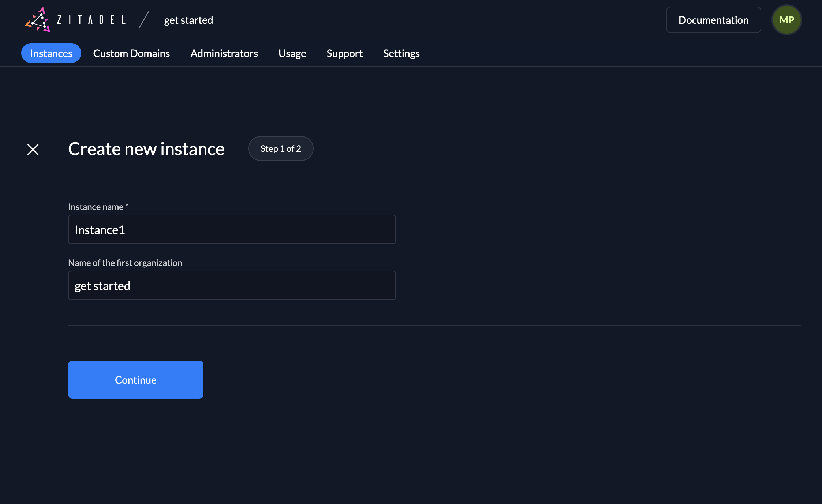Viewport: 822px width, 504px height.
Task: Click the Step 1 of 2 badge
Action: 281,149
